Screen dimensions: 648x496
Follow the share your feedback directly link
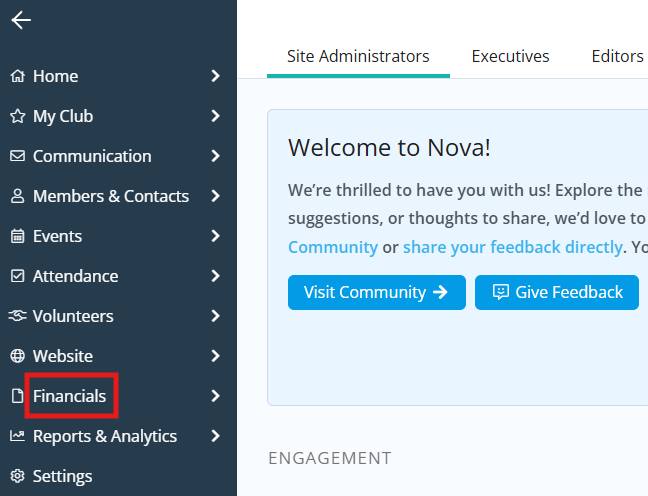tap(513, 247)
